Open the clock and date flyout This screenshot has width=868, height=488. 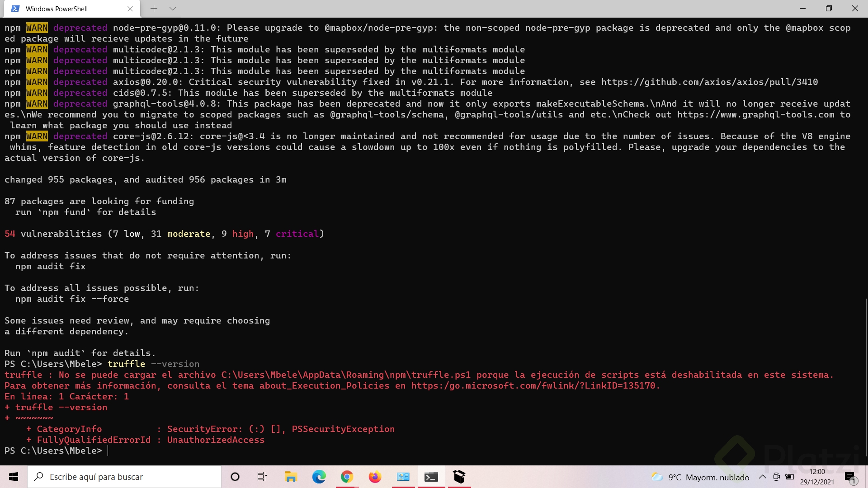pos(817,477)
